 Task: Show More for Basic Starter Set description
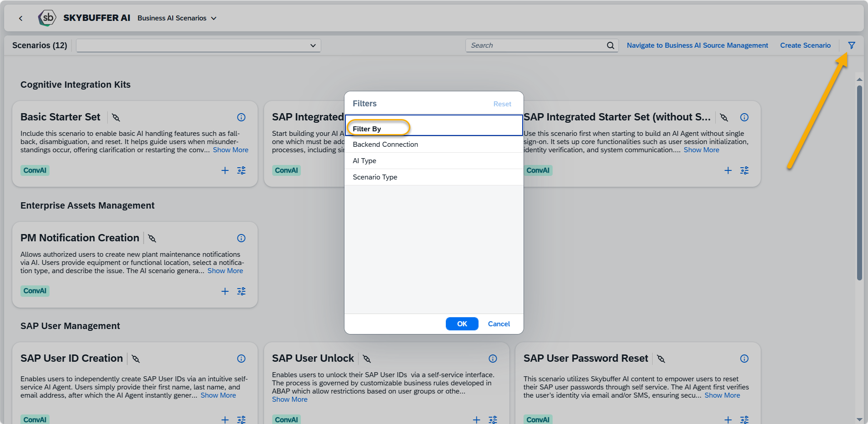coord(230,150)
